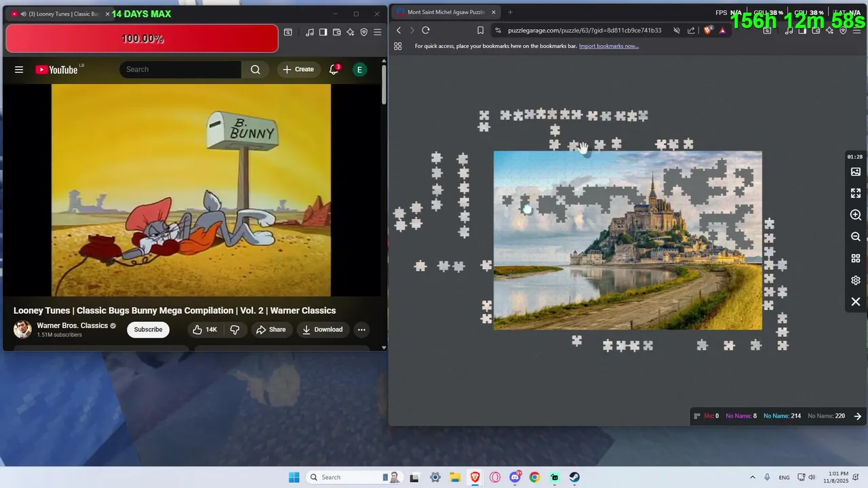Screen dimensions: 868x488
Task: Open the music note media control icon
Action: (310, 32)
